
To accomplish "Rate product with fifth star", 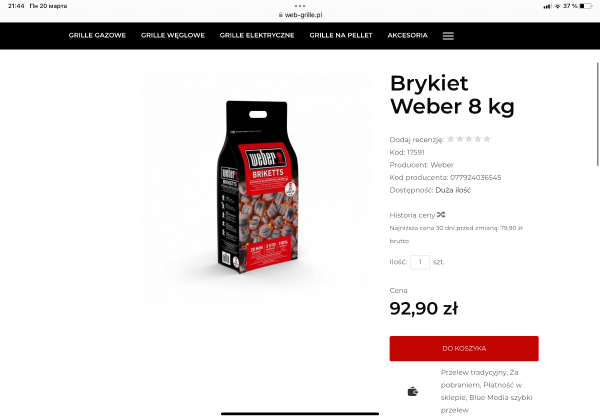I will (x=487, y=139).
